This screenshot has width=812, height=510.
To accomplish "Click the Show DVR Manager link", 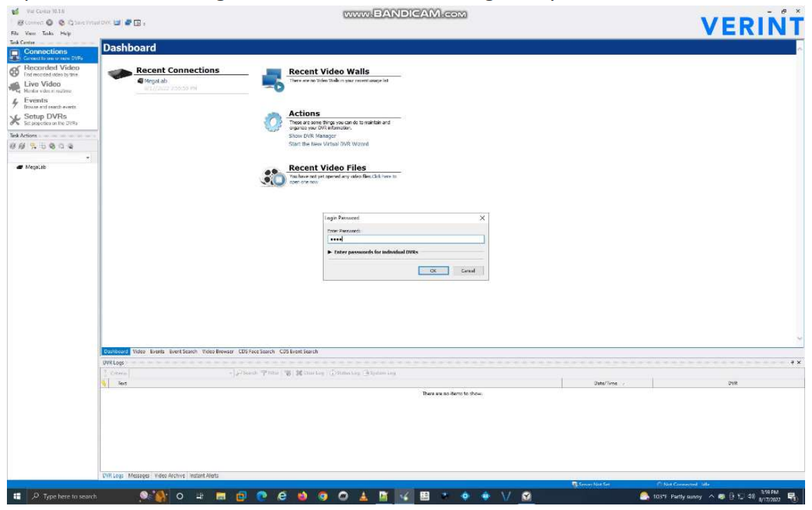I will [x=312, y=137].
